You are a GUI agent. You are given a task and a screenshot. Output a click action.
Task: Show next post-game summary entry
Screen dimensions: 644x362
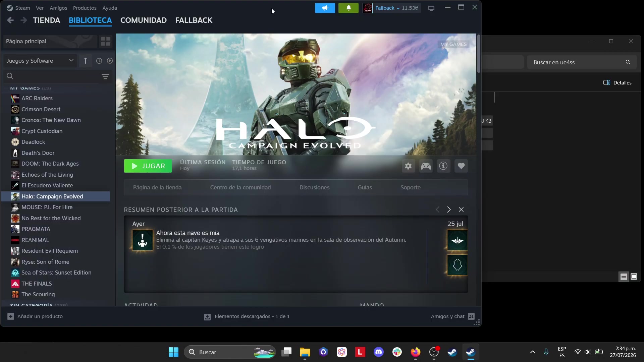(449, 209)
